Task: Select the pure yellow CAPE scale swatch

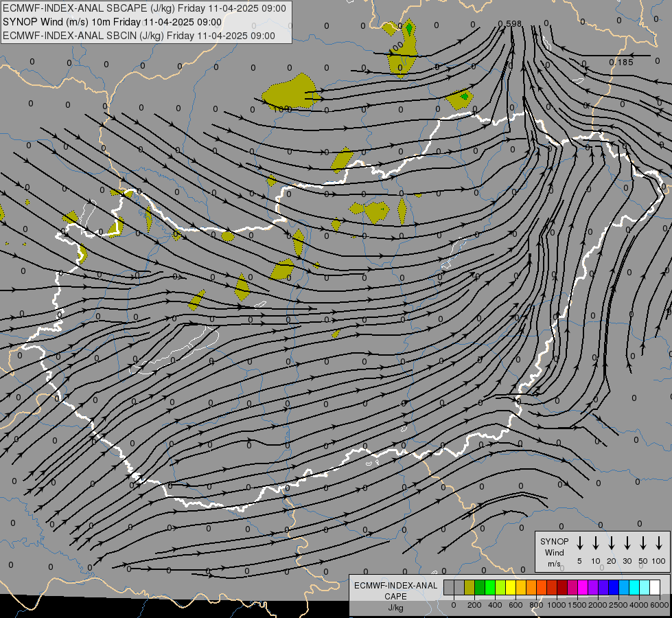Action: click(511, 588)
